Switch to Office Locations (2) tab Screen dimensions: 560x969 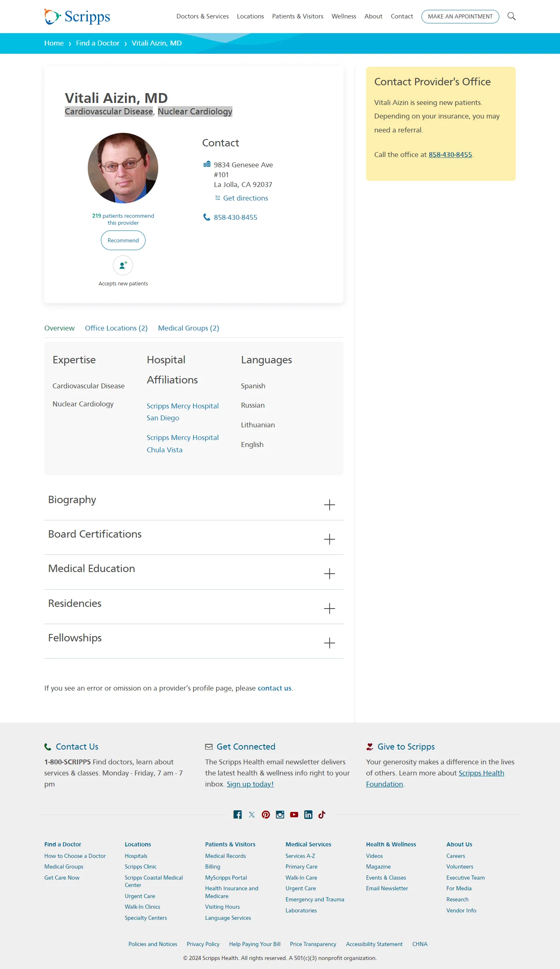pos(116,328)
